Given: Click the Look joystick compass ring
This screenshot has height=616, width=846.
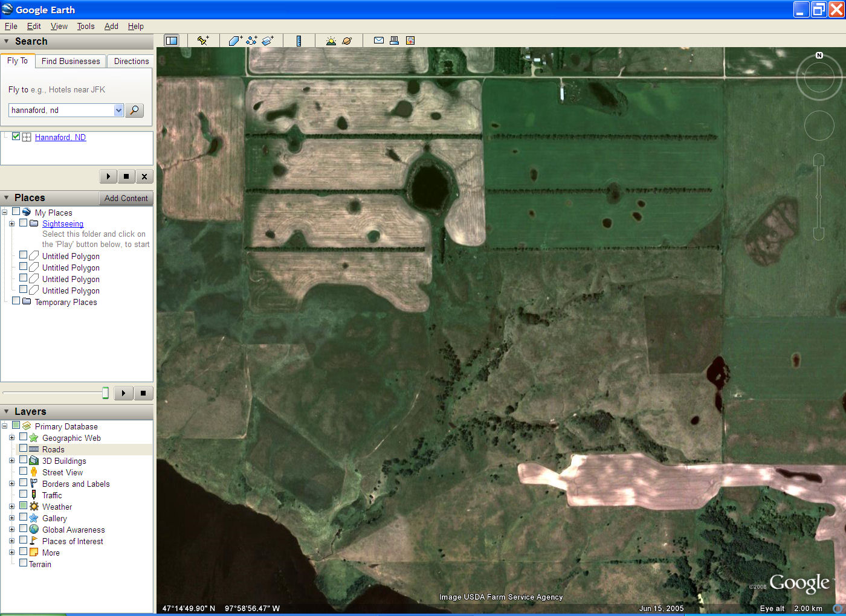Looking at the screenshot, I should [819, 77].
